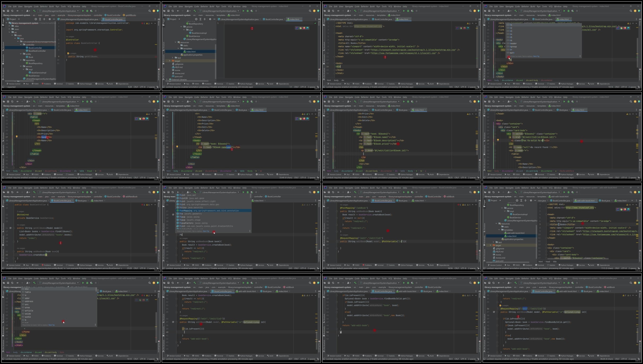Screen dimensions: 643x364
Task: Click built-in preview icon in empty index.html editor
Action: pyautogui.click(x=297, y=28)
